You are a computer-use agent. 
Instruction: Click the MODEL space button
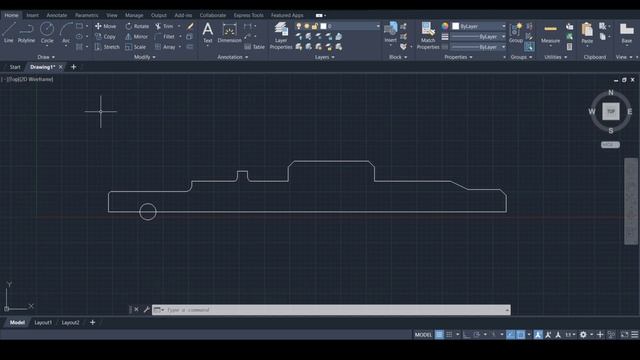[423, 335]
